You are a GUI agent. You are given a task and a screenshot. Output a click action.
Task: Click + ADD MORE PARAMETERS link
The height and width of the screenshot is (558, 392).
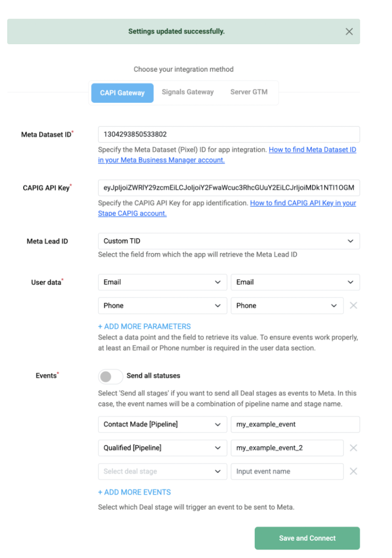pyautogui.click(x=145, y=326)
